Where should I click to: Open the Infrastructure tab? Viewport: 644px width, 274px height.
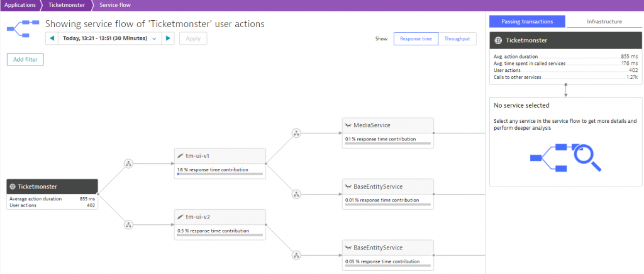[604, 21]
